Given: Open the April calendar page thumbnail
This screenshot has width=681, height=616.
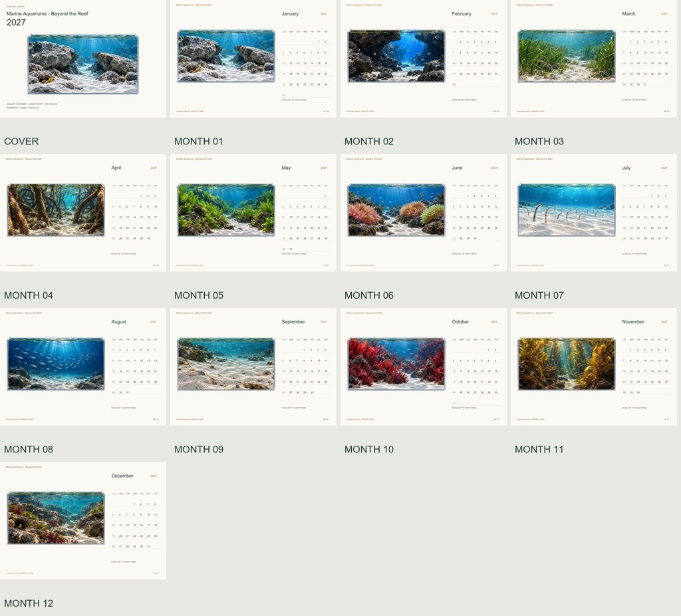Looking at the screenshot, I should [x=83, y=213].
